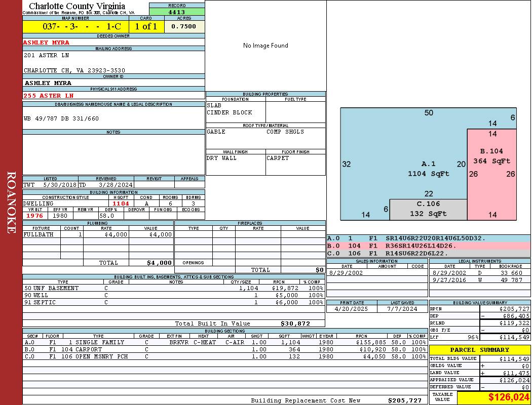Click construction style DWELLING
The width and height of the screenshot is (532, 405).
click(x=39, y=204)
